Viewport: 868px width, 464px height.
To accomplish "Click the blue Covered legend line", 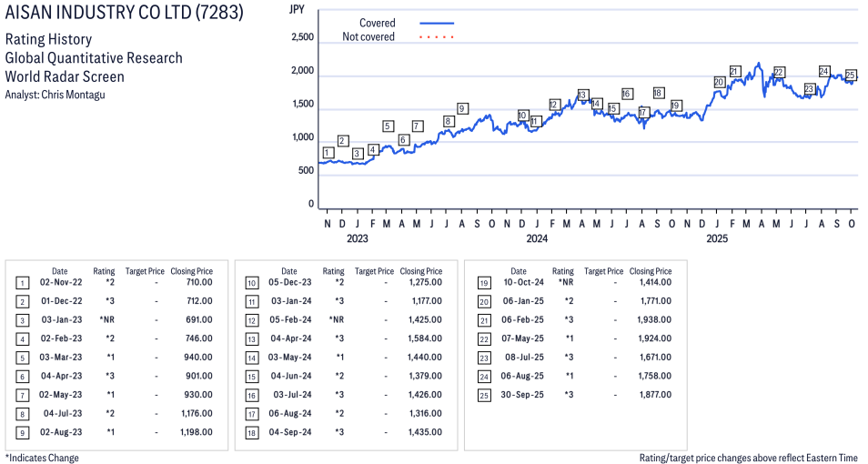I will pyautogui.click(x=437, y=23).
